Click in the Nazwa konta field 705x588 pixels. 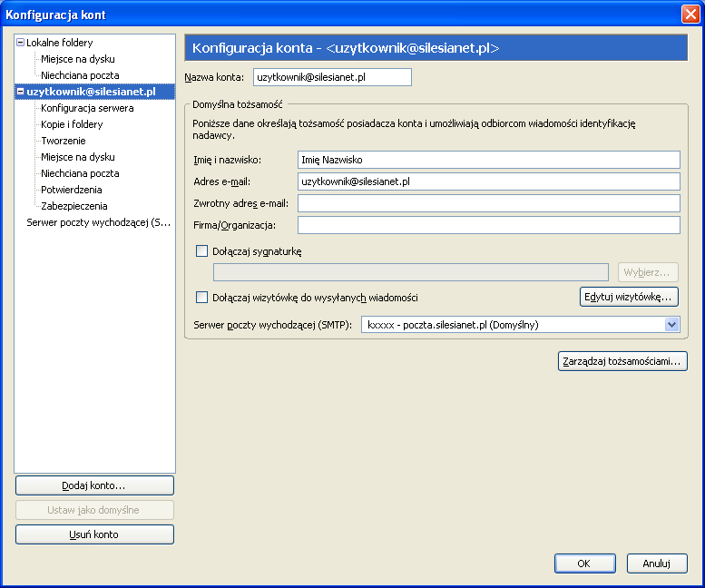332,77
